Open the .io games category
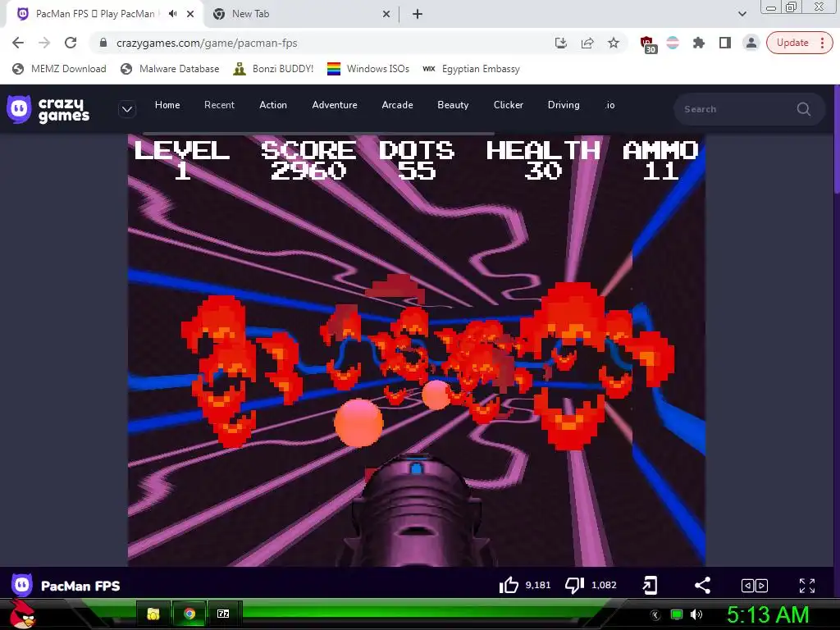Image resolution: width=840 pixels, height=630 pixels. click(x=609, y=105)
